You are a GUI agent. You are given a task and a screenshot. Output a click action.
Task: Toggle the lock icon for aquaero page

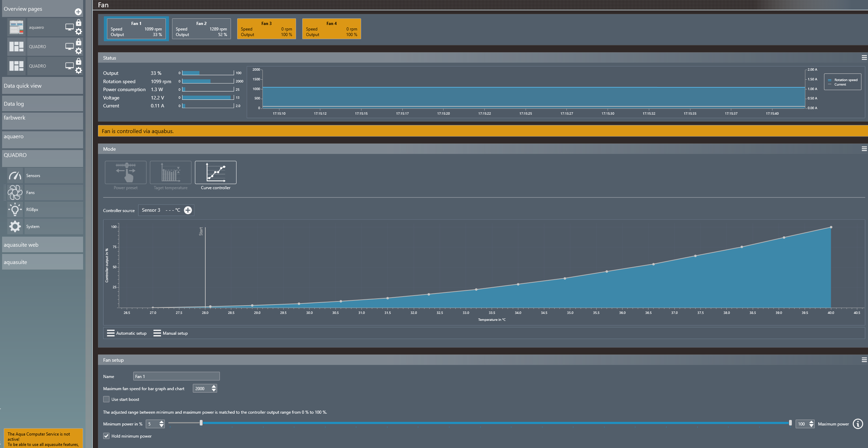pyautogui.click(x=79, y=23)
